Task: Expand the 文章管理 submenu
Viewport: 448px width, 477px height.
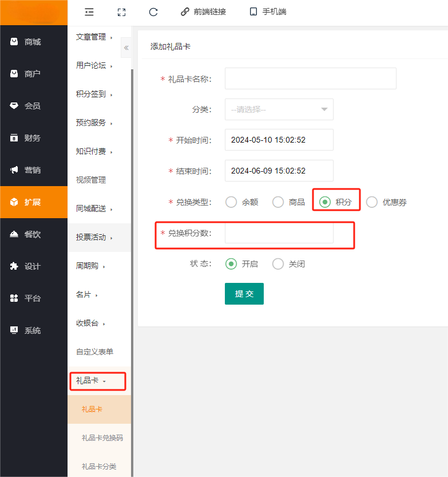Action: (94, 37)
